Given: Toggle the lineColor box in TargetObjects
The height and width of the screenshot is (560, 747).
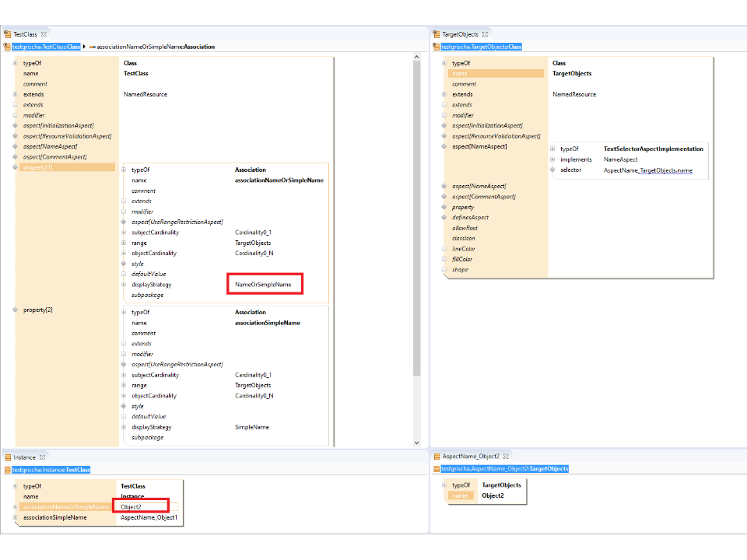Looking at the screenshot, I should pyautogui.click(x=444, y=249).
